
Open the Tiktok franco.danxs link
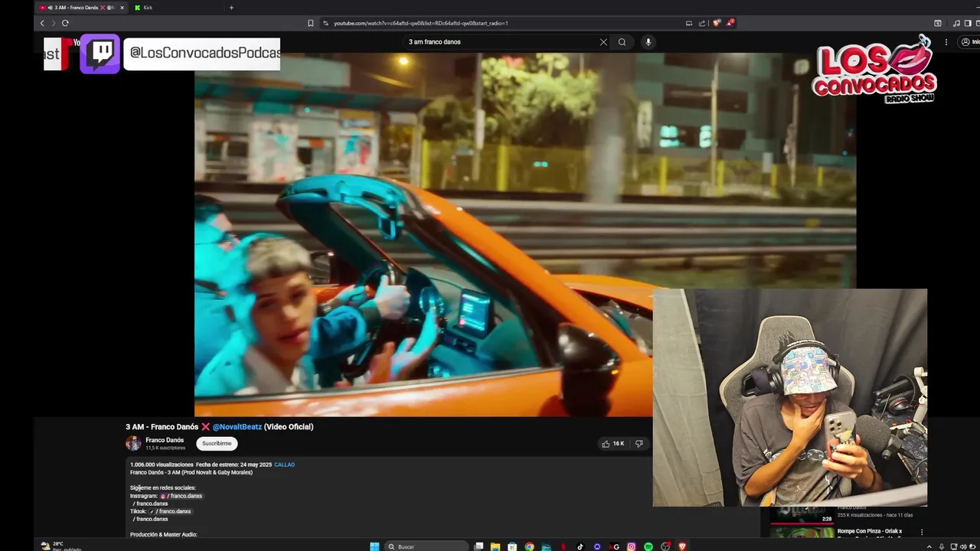click(171, 511)
